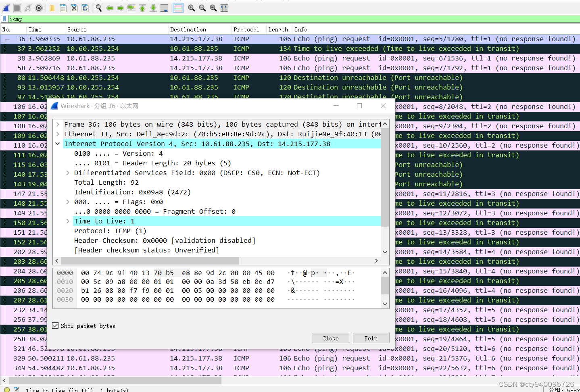Select packet 329 echo request row
The height and width of the screenshot is (392, 580).
pyautogui.click(x=290, y=358)
